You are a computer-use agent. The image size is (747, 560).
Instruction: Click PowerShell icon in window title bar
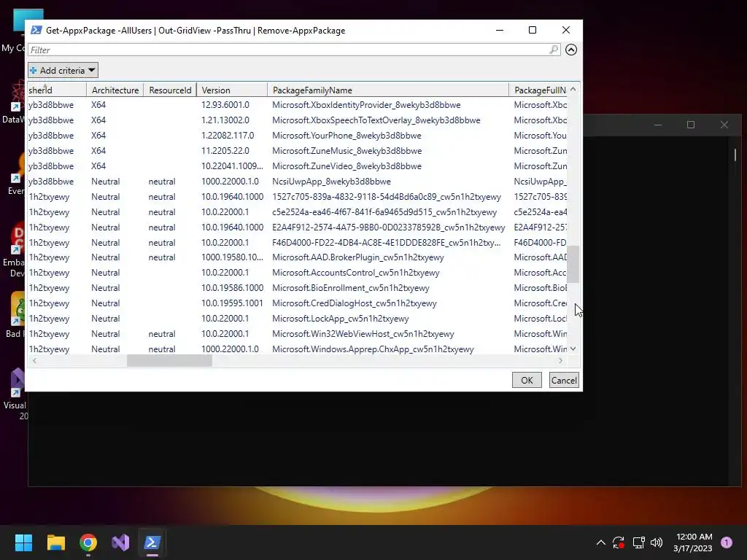pyautogui.click(x=36, y=30)
